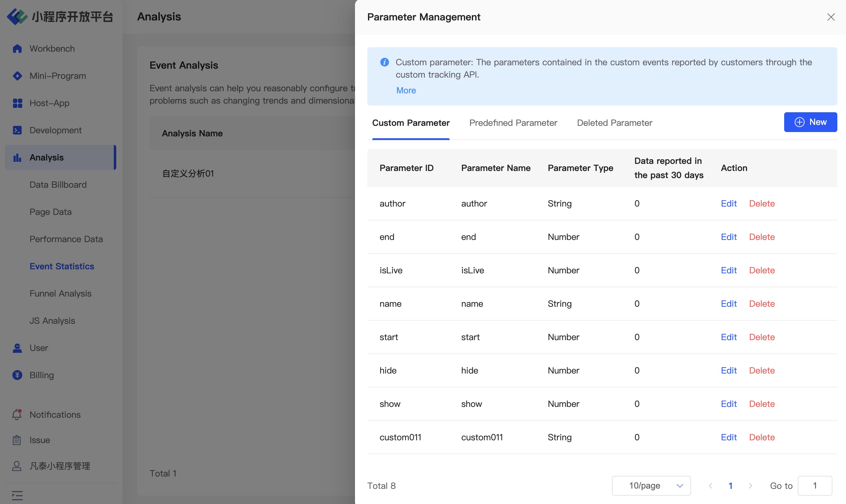Go to next page arrow
846x504 pixels.
750,486
